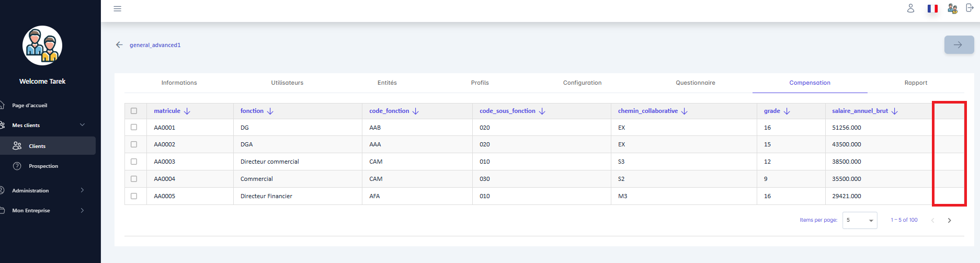
Task: Collapse the Mes clients menu
Action: [82, 125]
